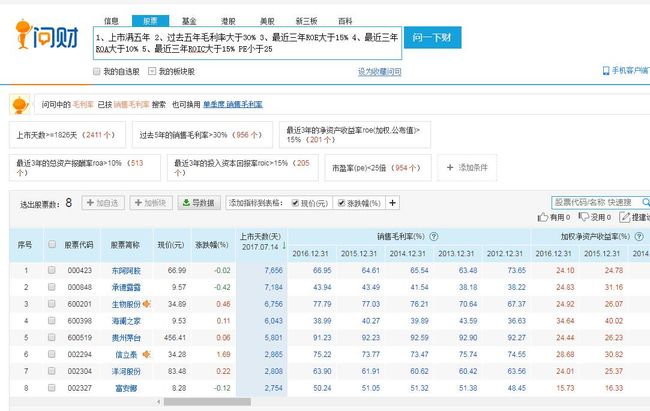Click the plus button after 涨跌幅(%) indicator
Image resolution: width=650 pixels, height=411 pixels.
(x=392, y=203)
